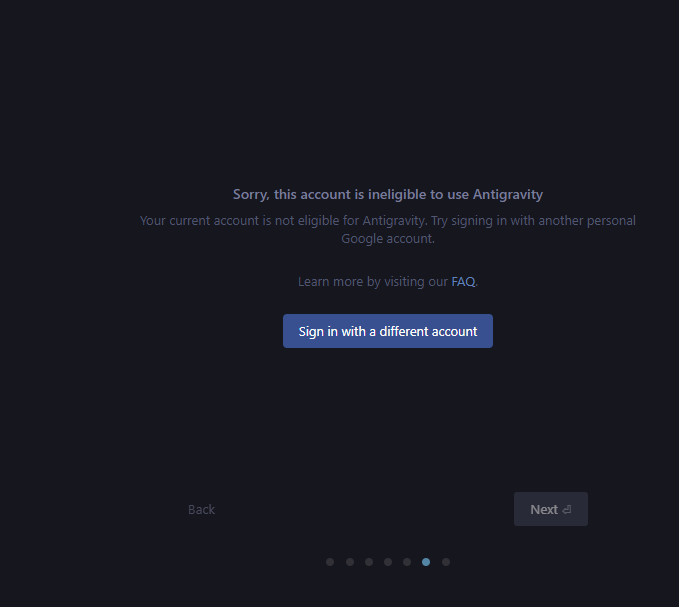Click the word Sorry in the heading
This screenshot has width=679, height=607.
(x=251, y=194)
